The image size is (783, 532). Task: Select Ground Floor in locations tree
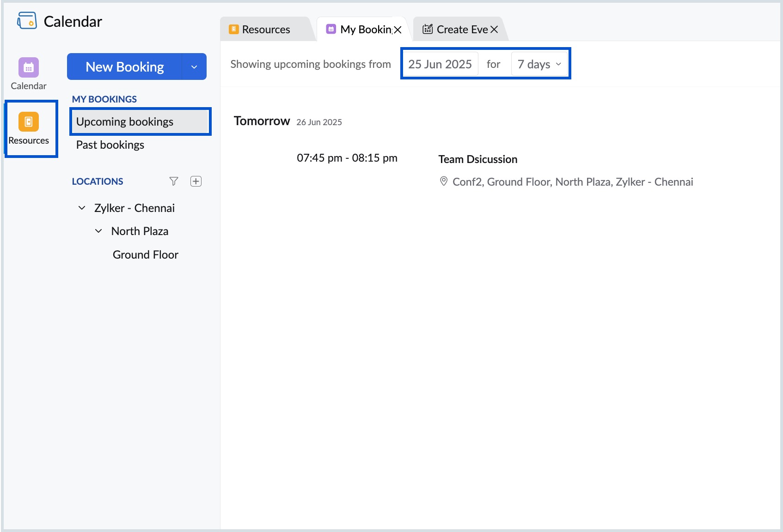(x=146, y=255)
